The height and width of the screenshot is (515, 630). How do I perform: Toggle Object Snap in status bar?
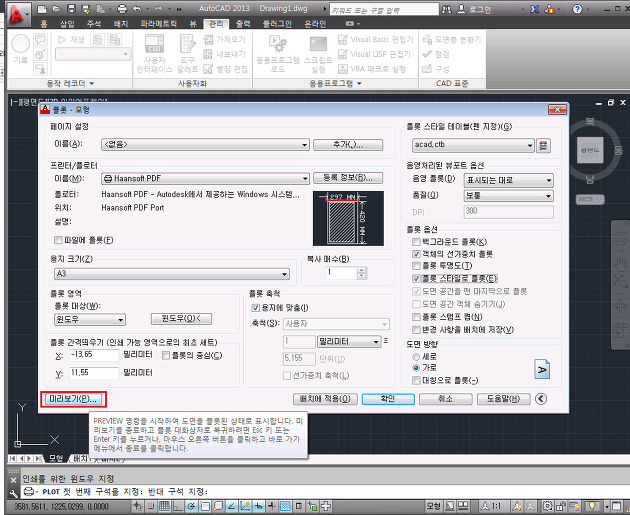(x=205, y=506)
